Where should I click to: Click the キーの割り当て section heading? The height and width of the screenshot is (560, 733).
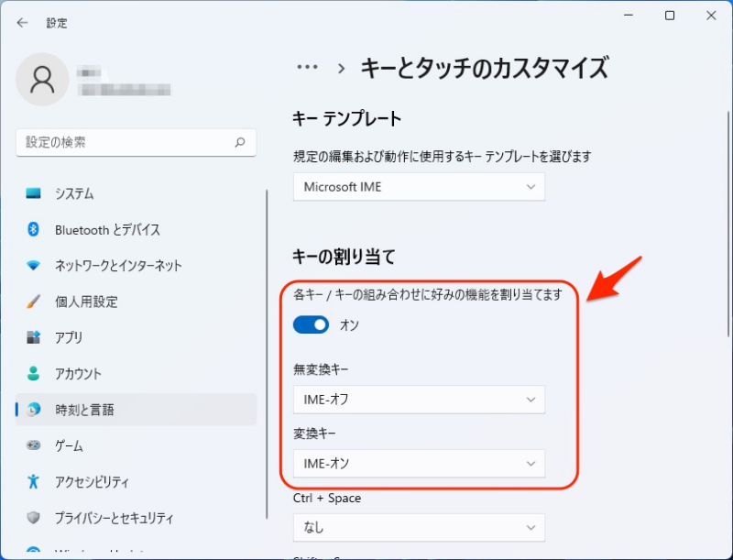pos(345,256)
